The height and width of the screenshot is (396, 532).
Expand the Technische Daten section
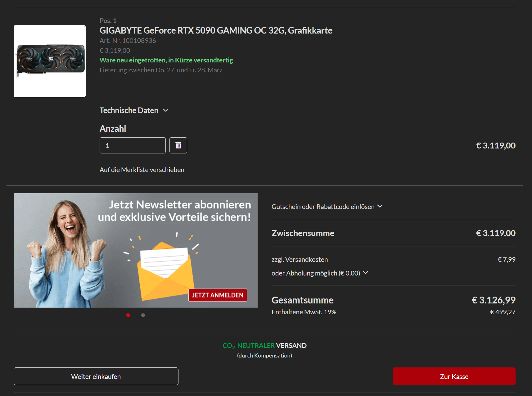point(134,110)
